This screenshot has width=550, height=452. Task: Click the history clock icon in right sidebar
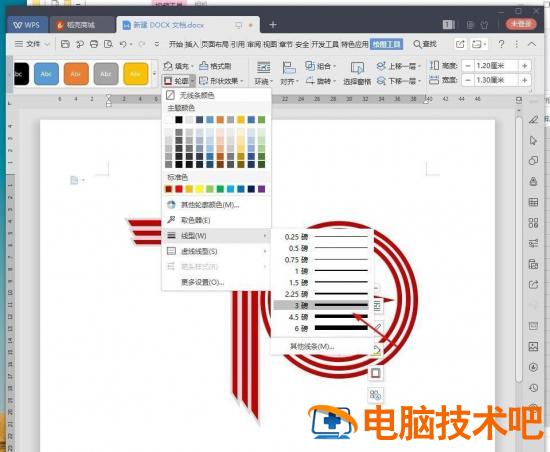[x=533, y=388]
